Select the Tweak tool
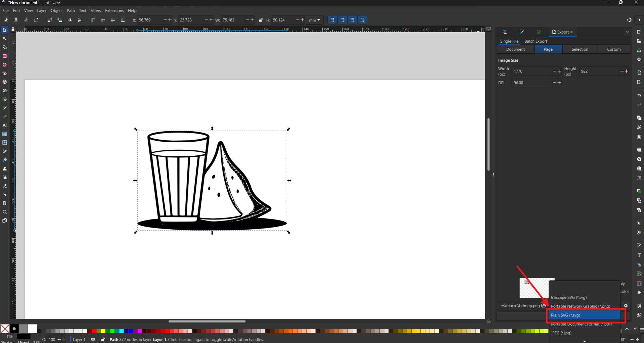The width and height of the screenshot is (644, 343). coord(5,169)
